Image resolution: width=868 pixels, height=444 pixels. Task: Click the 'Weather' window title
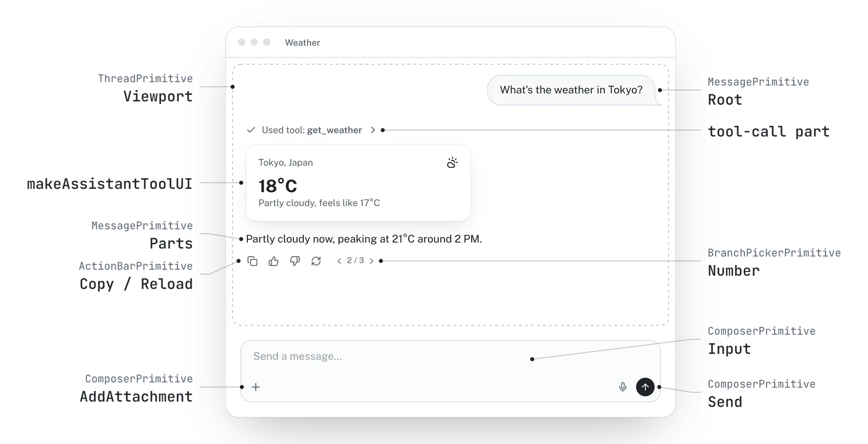pos(302,42)
